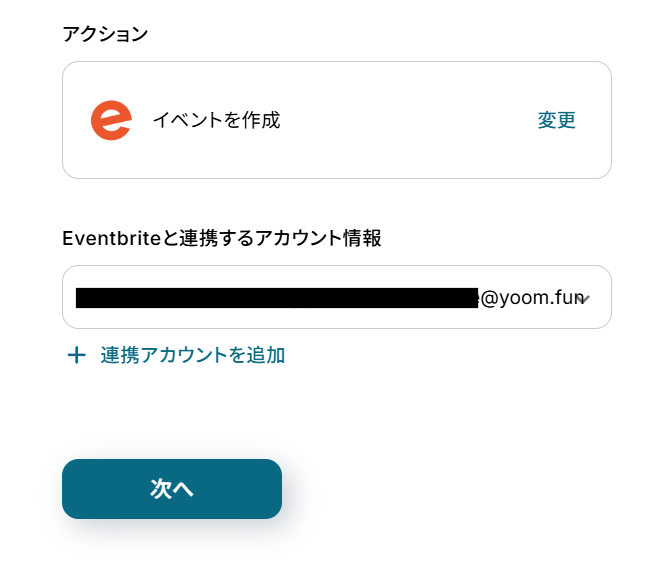
Task: Click the 変更 link to change action
Action: [x=557, y=120]
